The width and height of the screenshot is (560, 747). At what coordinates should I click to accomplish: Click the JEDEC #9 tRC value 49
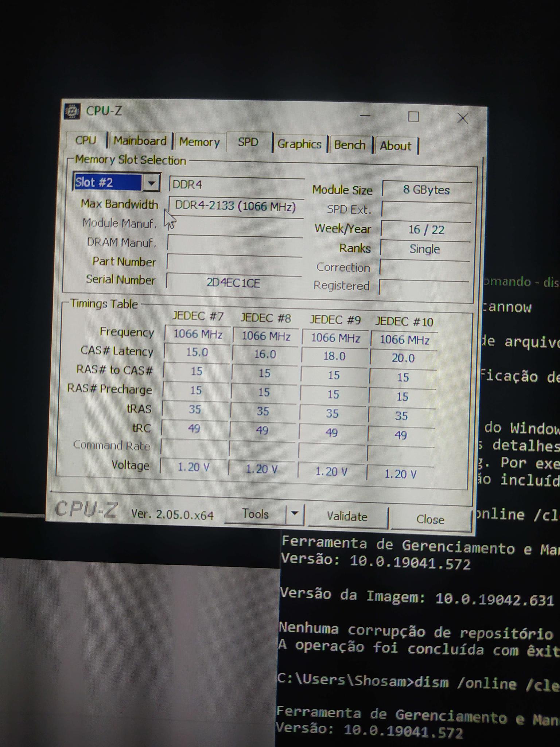coord(331,433)
